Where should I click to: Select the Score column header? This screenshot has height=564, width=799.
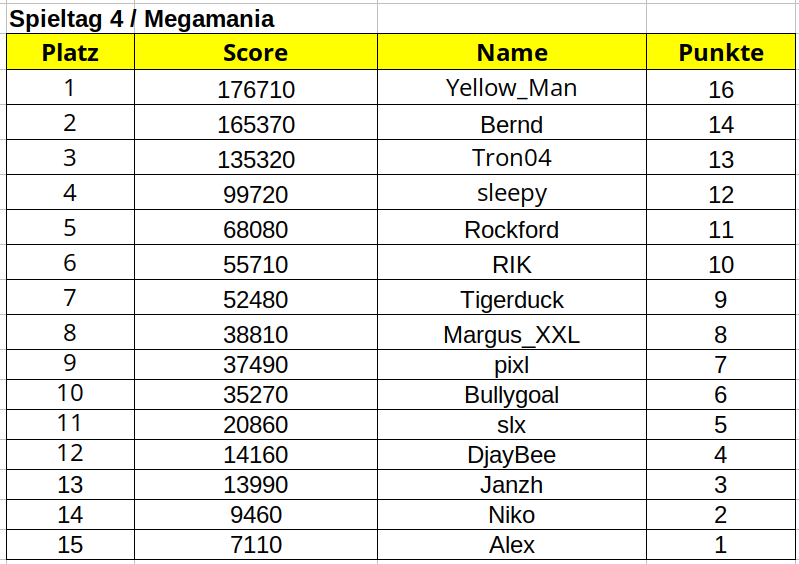pyautogui.click(x=255, y=53)
